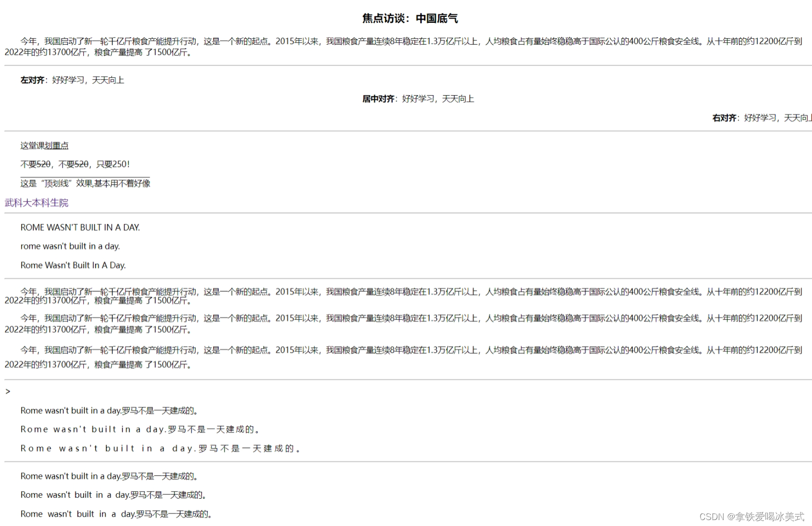The height and width of the screenshot is (526, 812).
Task: Click the last word-spaced Rome line
Action: (115, 514)
